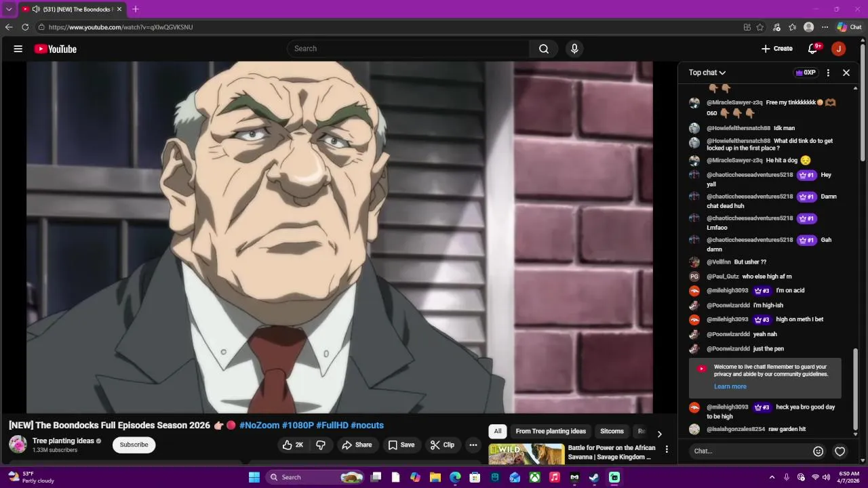Open the Copilot Chat sidebar
The height and width of the screenshot is (488, 868).
849,27
